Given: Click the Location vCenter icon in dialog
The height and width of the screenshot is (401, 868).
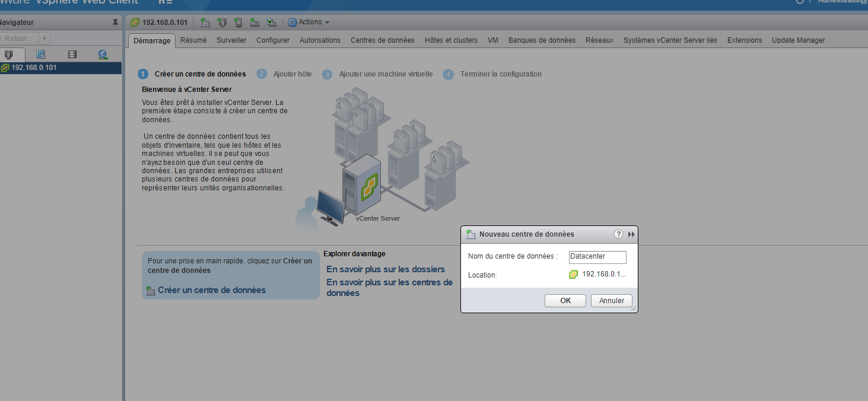Looking at the screenshot, I should tap(573, 275).
